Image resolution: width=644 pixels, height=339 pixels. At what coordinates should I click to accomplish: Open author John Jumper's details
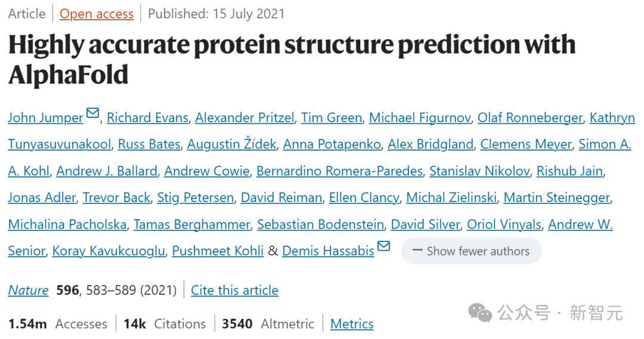(x=45, y=118)
